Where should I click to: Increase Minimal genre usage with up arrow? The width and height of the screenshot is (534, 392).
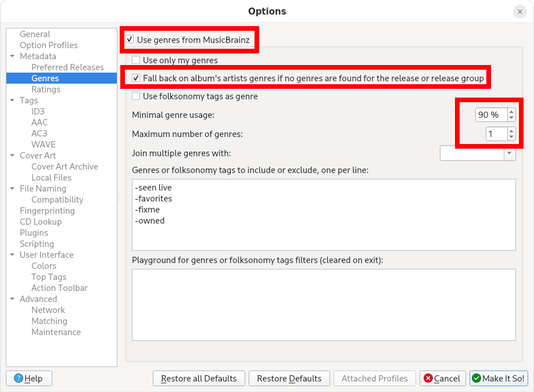[511, 112]
